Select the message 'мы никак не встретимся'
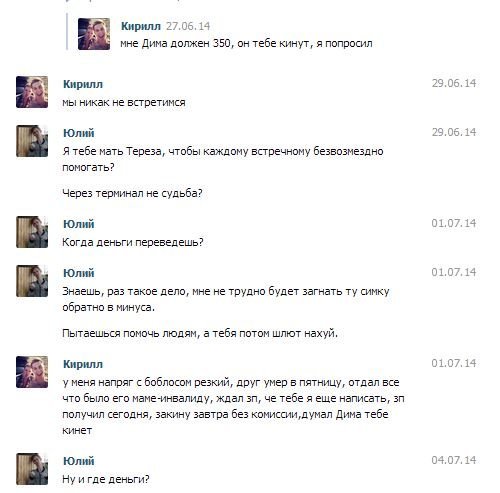500x493 pixels. point(124,102)
